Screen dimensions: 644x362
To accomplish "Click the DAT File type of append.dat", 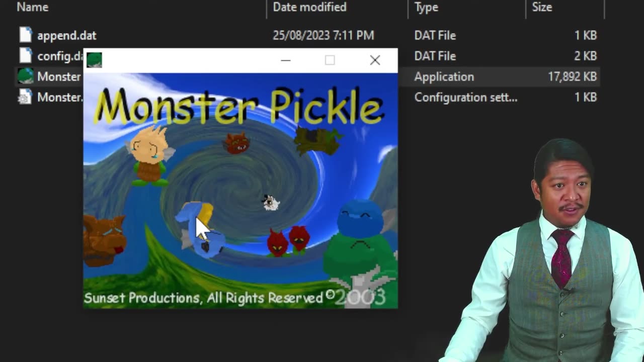I will (435, 36).
